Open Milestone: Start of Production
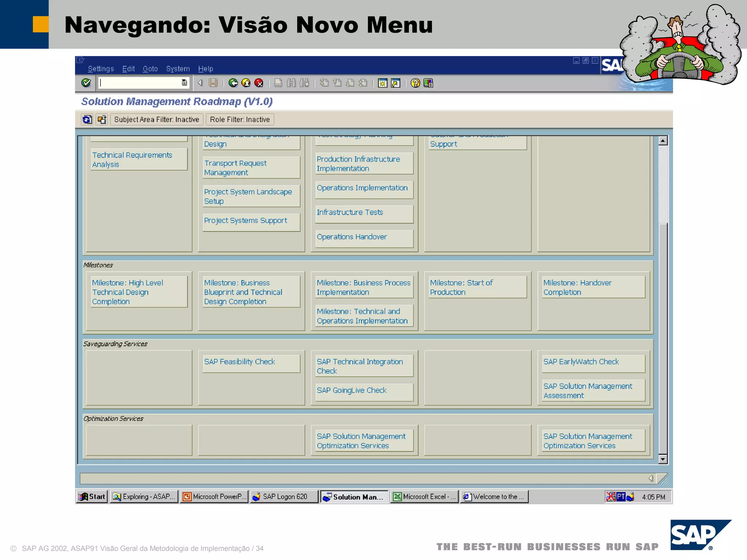The width and height of the screenshot is (747, 560). point(477,287)
